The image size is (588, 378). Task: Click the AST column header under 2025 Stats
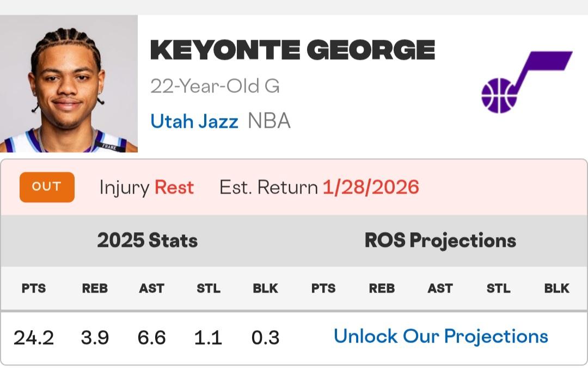151,288
